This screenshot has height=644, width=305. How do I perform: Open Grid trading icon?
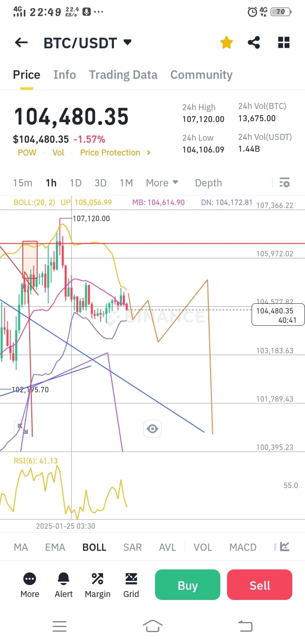(131, 585)
